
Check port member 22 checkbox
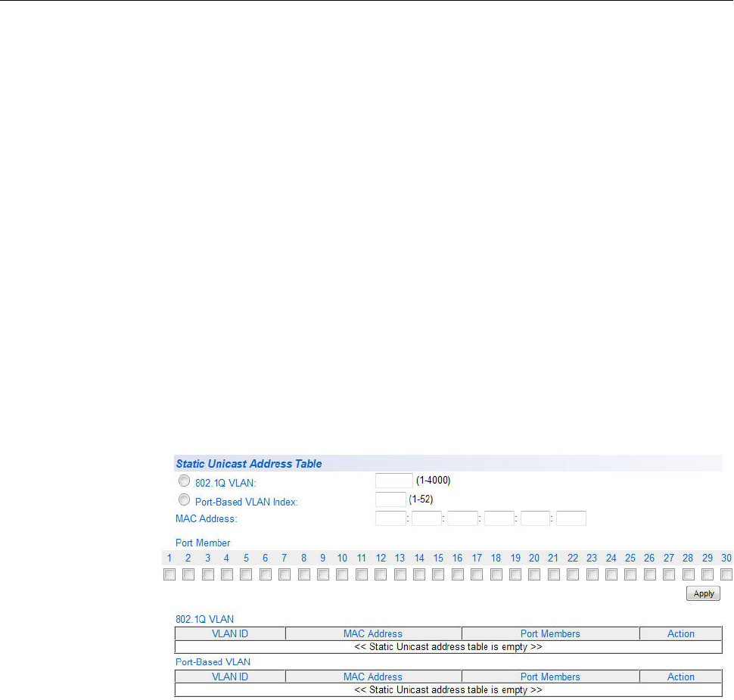point(573,574)
